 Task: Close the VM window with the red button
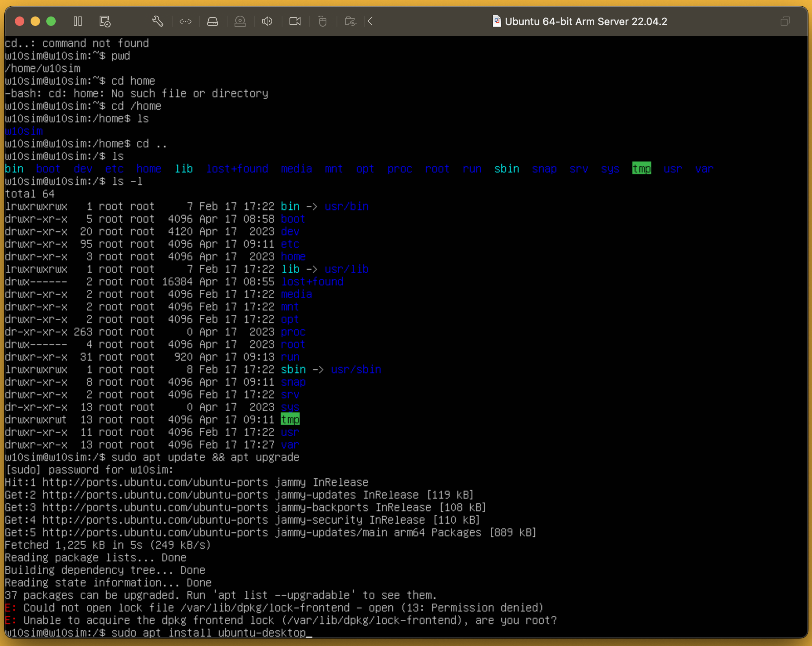click(x=20, y=21)
